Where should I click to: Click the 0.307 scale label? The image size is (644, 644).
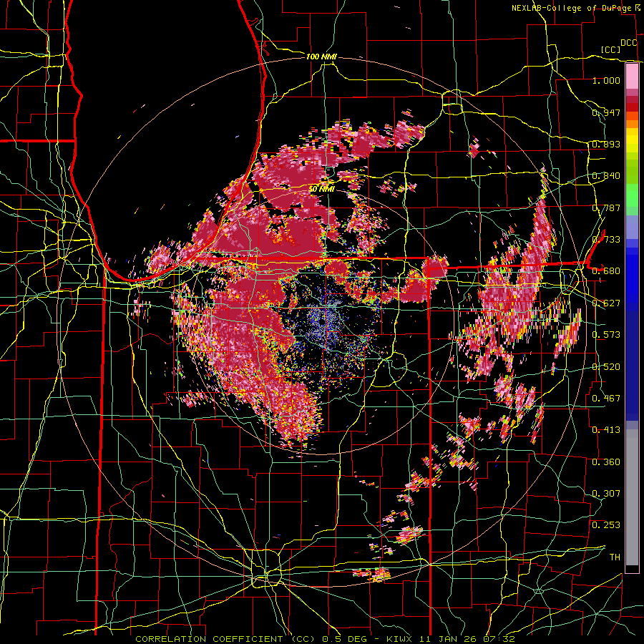[606, 493]
